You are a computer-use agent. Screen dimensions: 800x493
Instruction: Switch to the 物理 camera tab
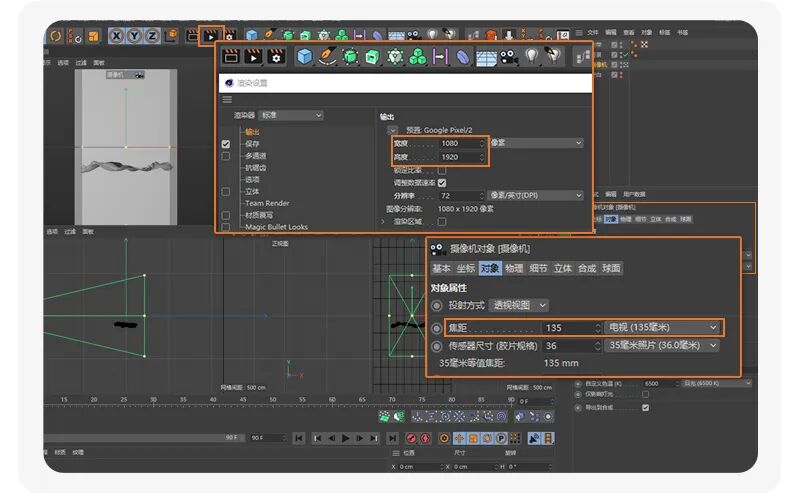[x=514, y=268]
